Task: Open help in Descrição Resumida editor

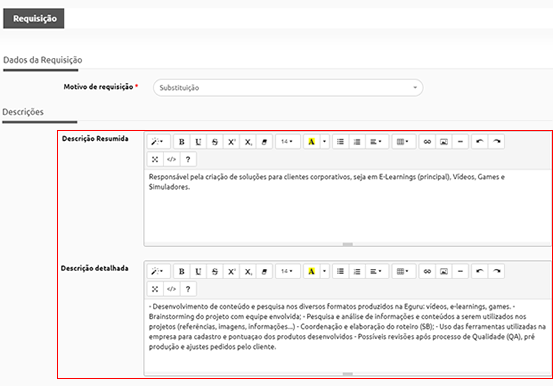Action: [x=188, y=159]
